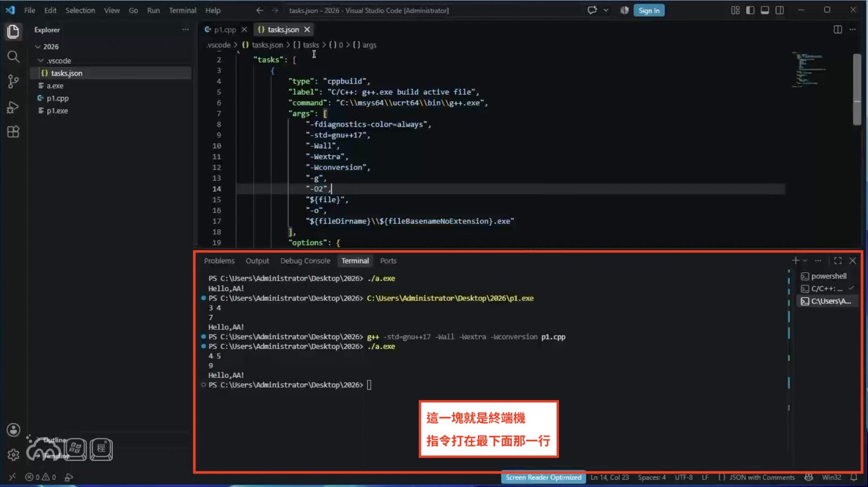Viewport: 868px width, 487px height.
Task: Click Ln 14, Col 23 status item
Action: [x=609, y=477]
